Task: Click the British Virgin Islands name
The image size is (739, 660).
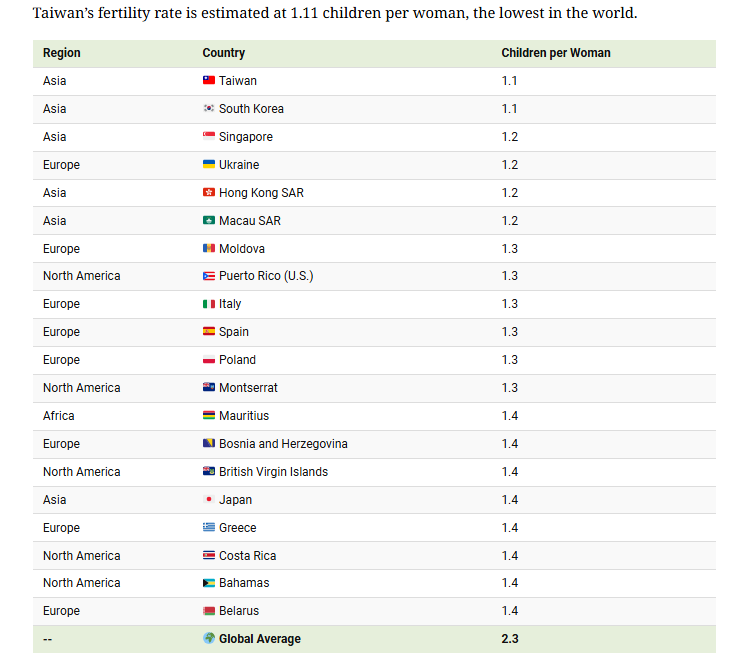Action: 273,471
